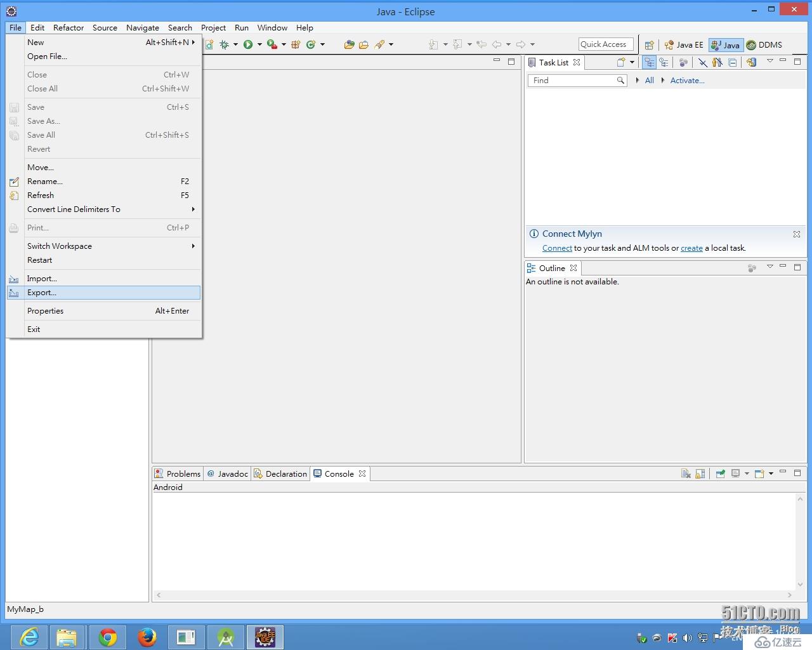Click the Run External Tools icon
The image size is (812, 650).
[x=272, y=44]
